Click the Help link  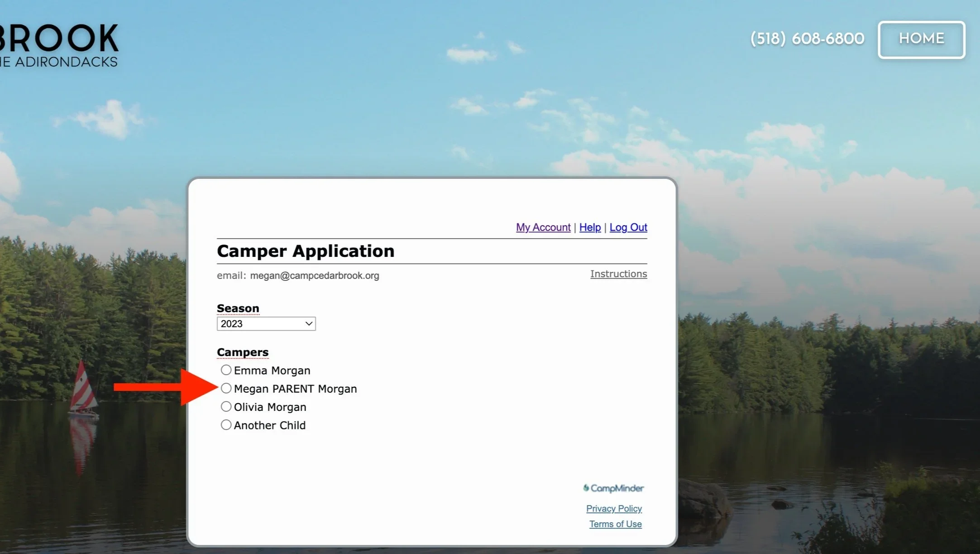coord(590,227)
